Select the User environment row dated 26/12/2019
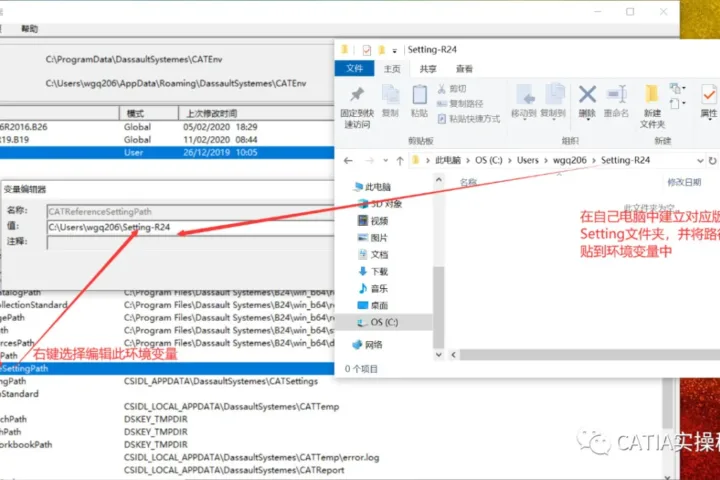This screenshot has height=480, width=720. [167, 152]
